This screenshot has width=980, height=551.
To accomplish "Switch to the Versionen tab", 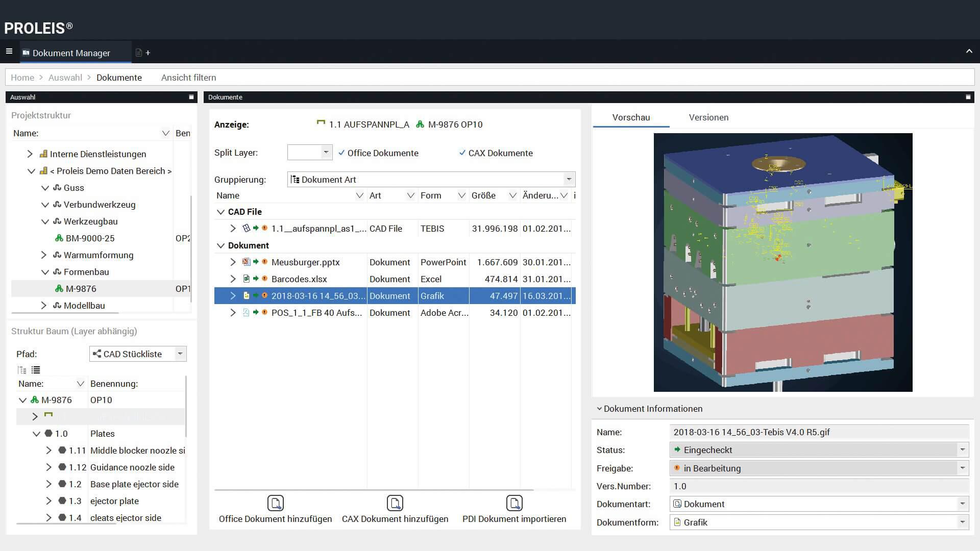I will (x=708, y=117).
